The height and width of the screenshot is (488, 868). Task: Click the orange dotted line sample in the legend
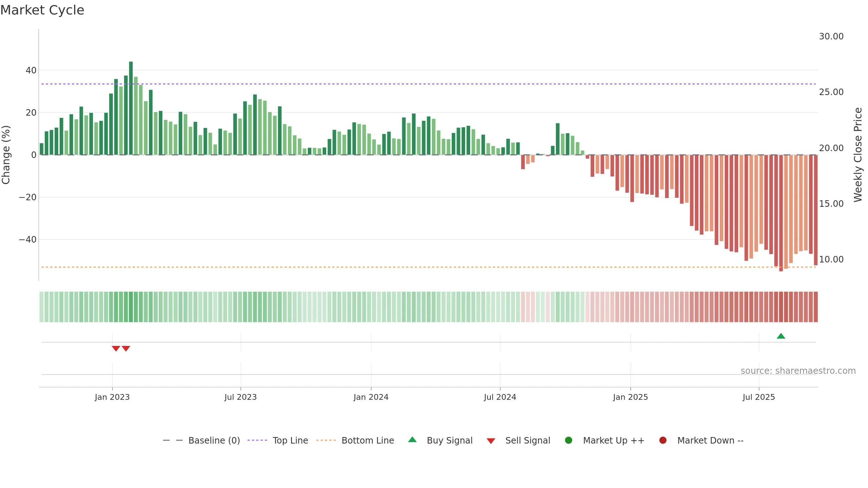(326, 440)
